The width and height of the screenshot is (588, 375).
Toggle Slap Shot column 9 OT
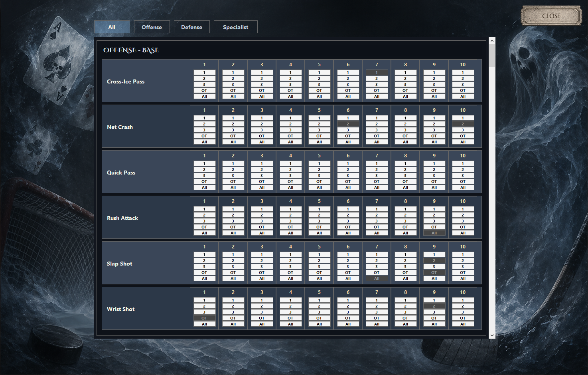(434, 273)
